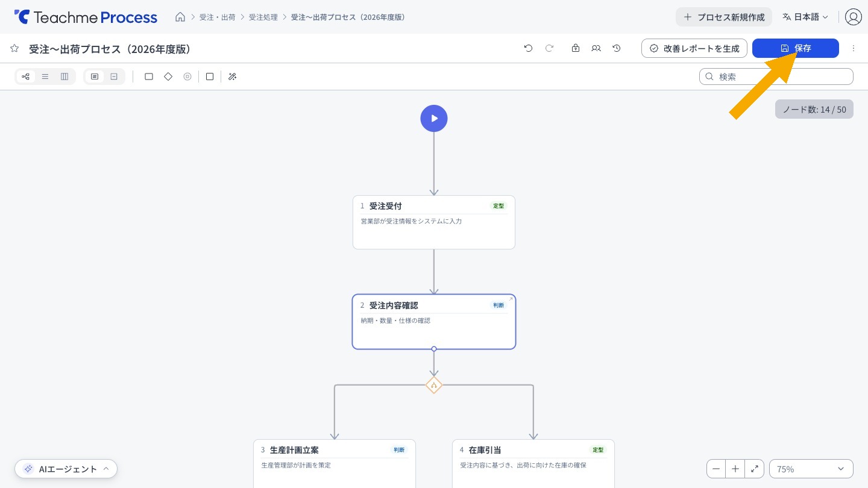Click プロセス新規作成 button
Viewport: 868px width, 488px height.
click(724, 17)
